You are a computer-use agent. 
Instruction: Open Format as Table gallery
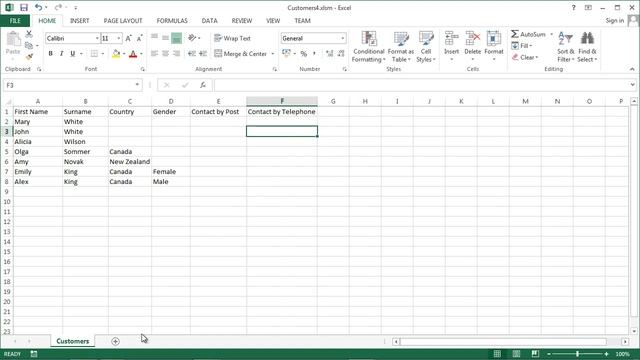click(401, 47)
